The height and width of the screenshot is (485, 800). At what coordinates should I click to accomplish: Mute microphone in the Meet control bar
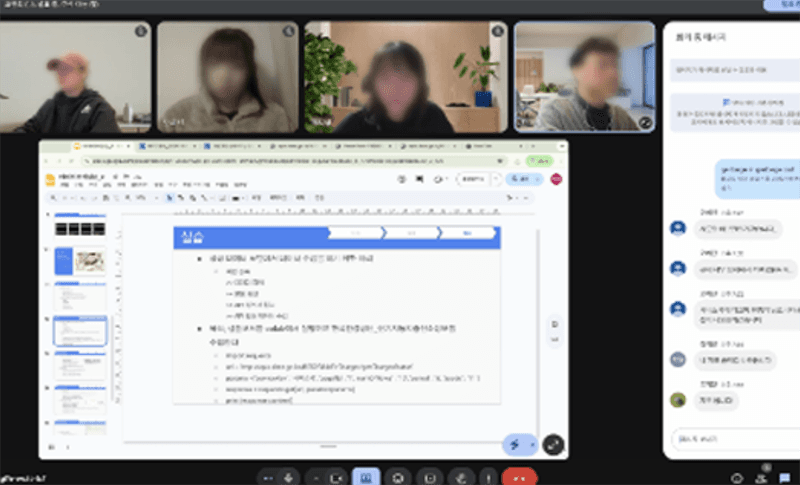coord(288,478)
